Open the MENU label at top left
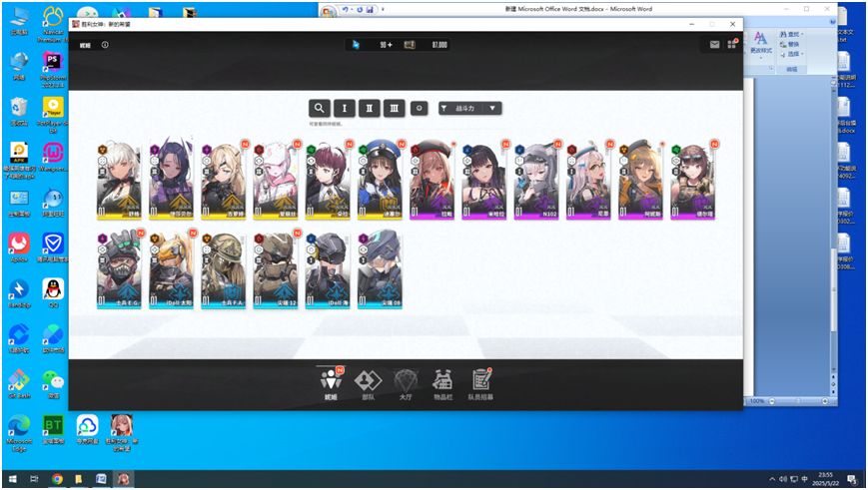The image size is (868, 490). pos(85,45)
